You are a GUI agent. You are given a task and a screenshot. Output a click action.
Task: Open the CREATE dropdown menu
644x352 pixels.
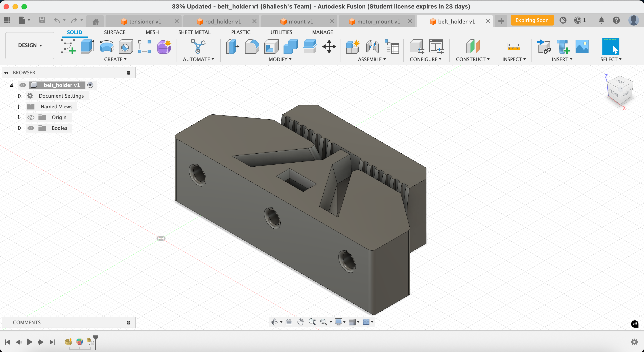click(115, 59)
